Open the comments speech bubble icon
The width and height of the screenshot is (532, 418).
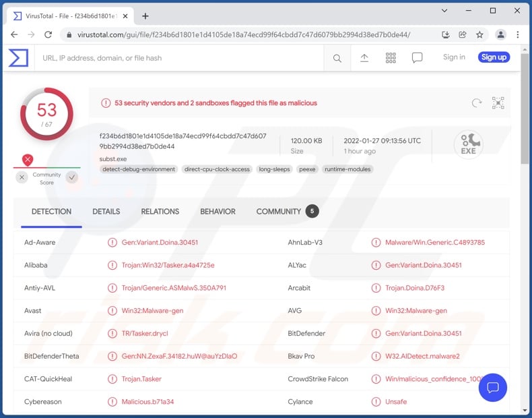pyautogui.click(x=417, y=58)
